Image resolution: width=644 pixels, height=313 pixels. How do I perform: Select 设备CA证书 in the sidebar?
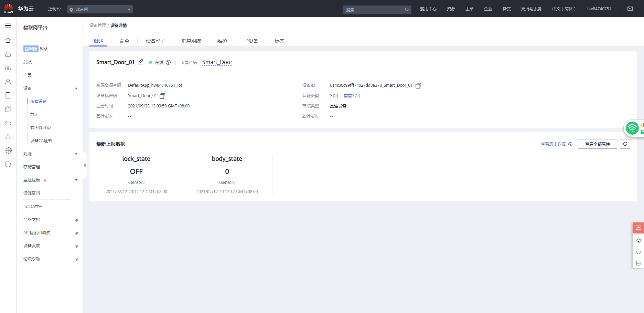pos(41,141)
